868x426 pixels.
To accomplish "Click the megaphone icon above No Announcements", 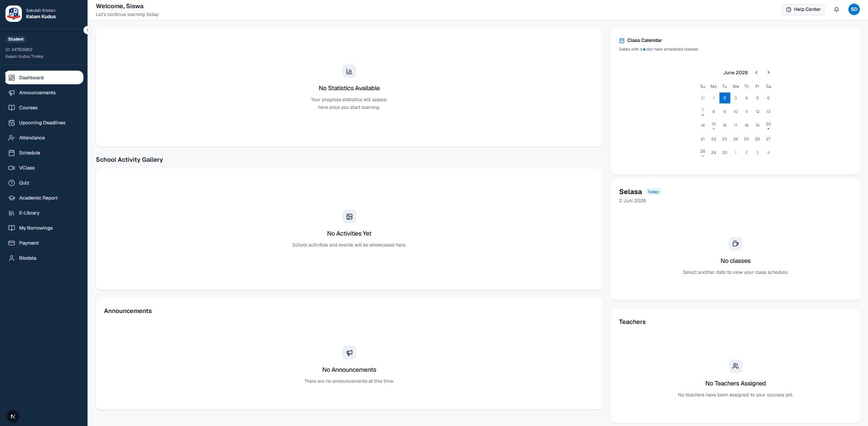I will coord(349,353).
